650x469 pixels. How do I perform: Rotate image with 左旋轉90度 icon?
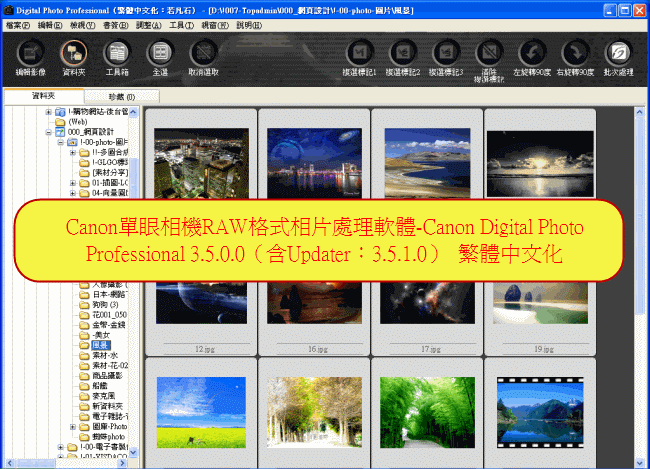tap(534, 55)
